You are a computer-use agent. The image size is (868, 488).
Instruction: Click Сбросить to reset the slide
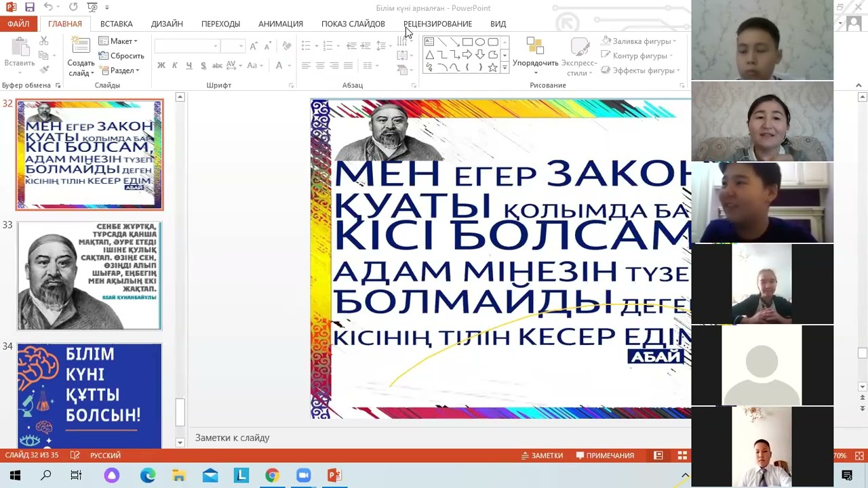tap(121, 56)
